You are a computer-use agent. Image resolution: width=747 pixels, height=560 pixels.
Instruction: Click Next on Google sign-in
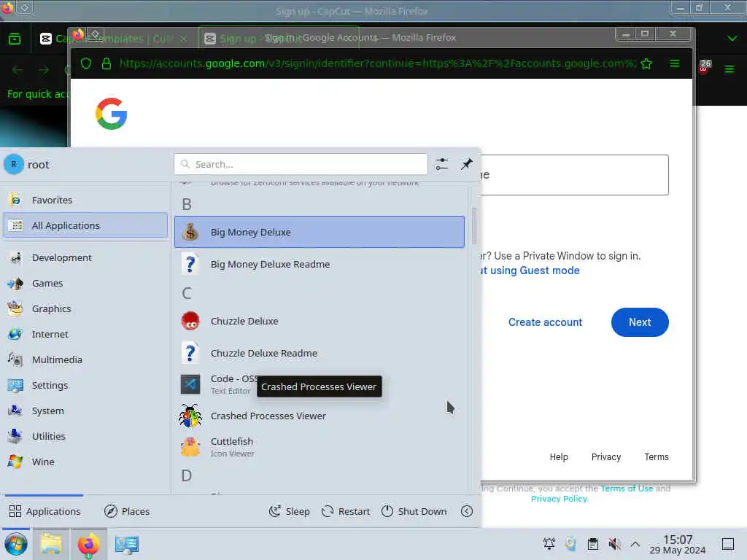tap(640, 322)
